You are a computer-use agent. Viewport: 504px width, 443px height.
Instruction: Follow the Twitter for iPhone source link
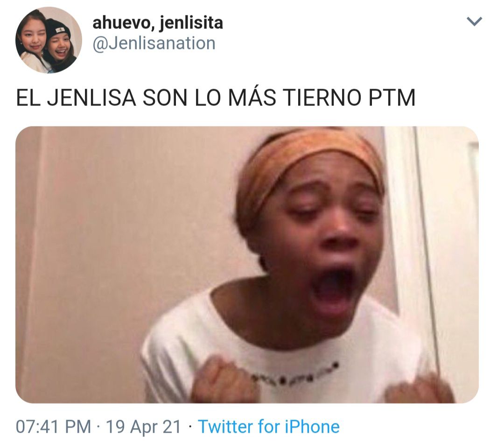(x=269, y=427)
